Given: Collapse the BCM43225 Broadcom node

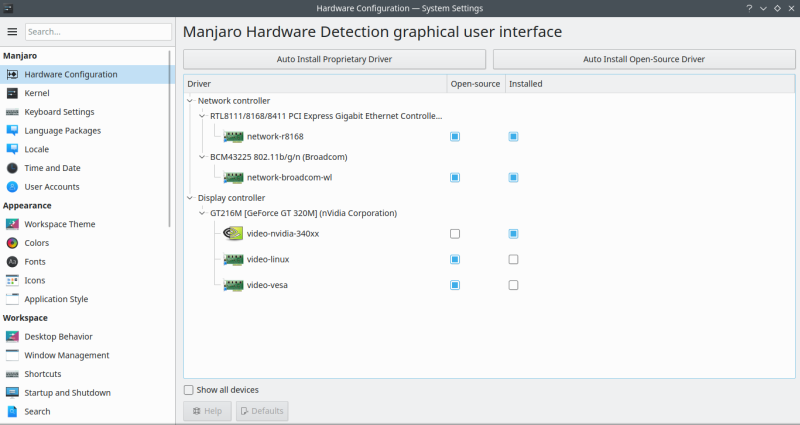Looking at the screenshot, I should [202, 157].
